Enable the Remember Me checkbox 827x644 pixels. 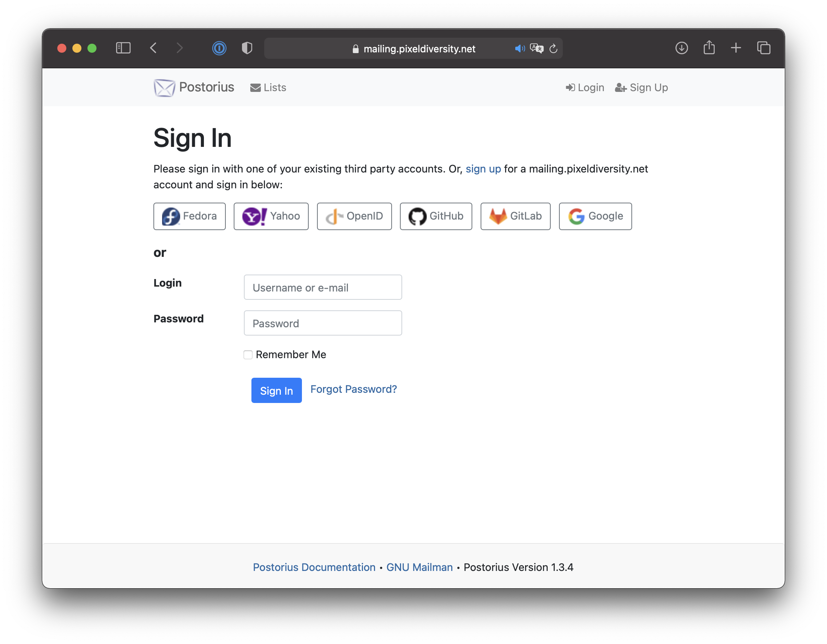(x=248, y=354)
